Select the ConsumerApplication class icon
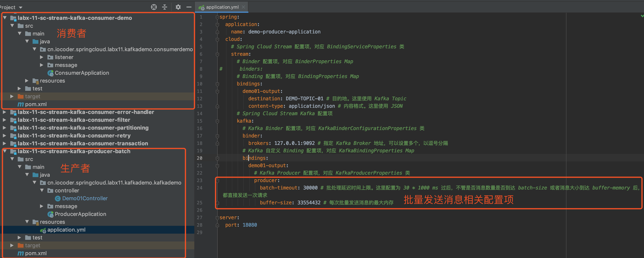This screenshot has height=258, width=644. tap(51, 73)
